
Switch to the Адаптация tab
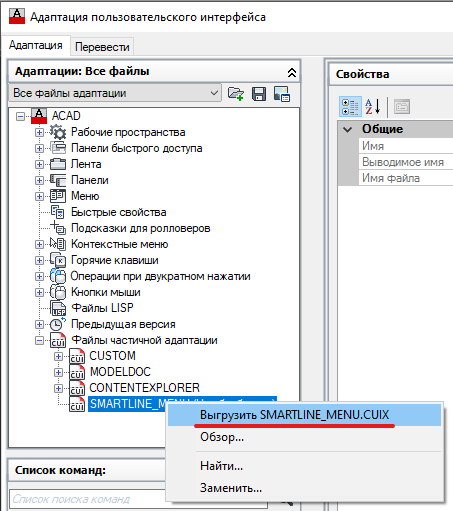pos(36,45)
